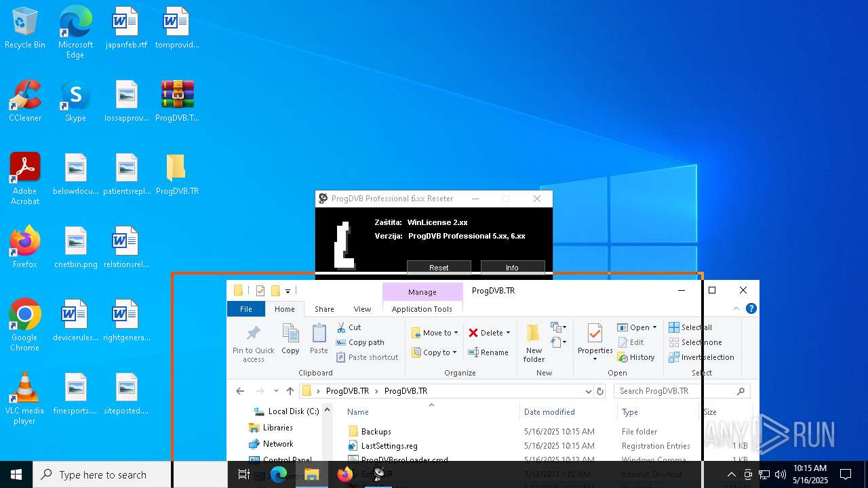Click quick access Properties checkmark in title bar

point(260,291)
